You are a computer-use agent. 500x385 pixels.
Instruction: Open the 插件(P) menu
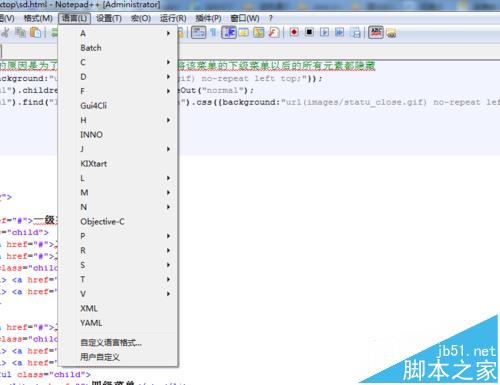pos(208,18)
